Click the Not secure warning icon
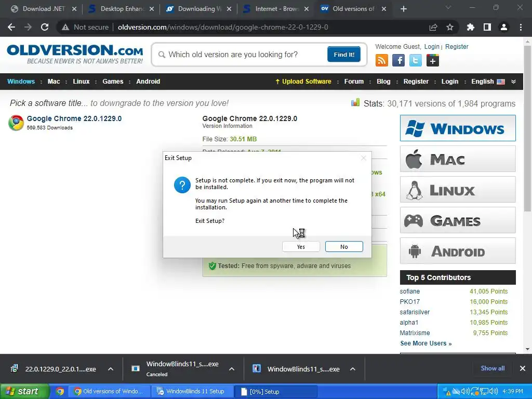Screen dimensions: 532x399 (x=65, y=27)
